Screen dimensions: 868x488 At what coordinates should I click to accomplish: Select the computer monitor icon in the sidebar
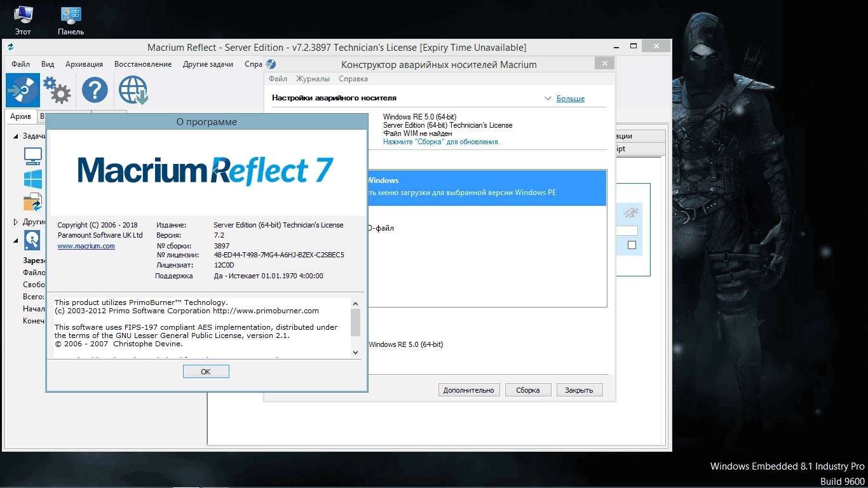(x=33, y=156)
